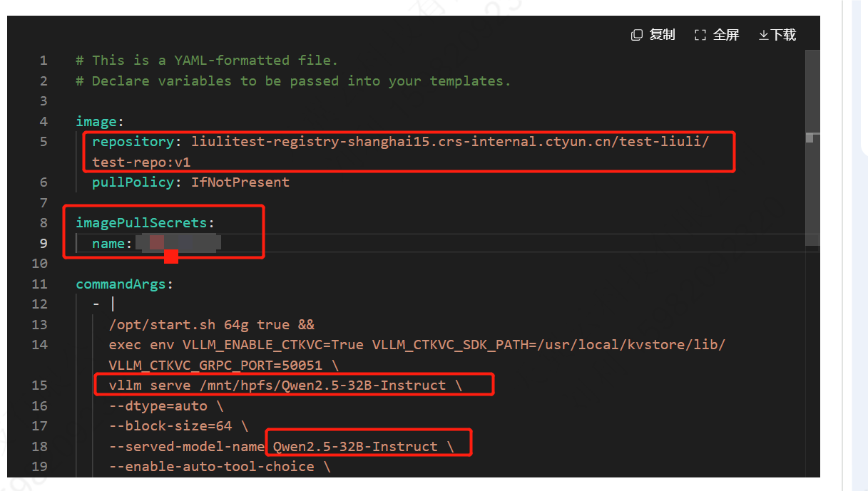Click the "pullPolicy" key text
The width and height of the screenshot is (868, 491).
pyautogui.click(x=132, y=182)
